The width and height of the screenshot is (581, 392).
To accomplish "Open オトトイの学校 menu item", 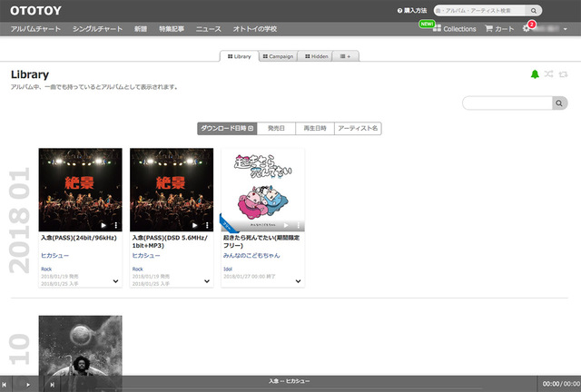I will click(x=255, y=29).
